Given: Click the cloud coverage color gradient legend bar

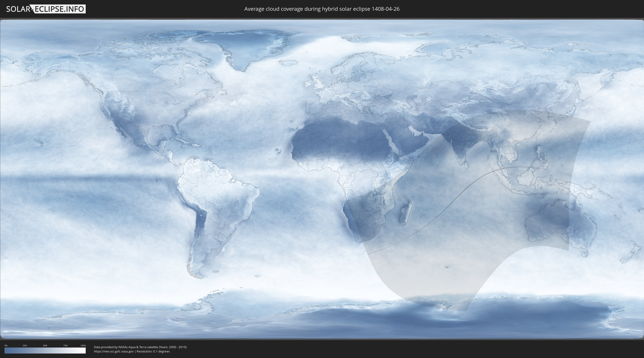Looking at the screenshot, I should point(45,350).
